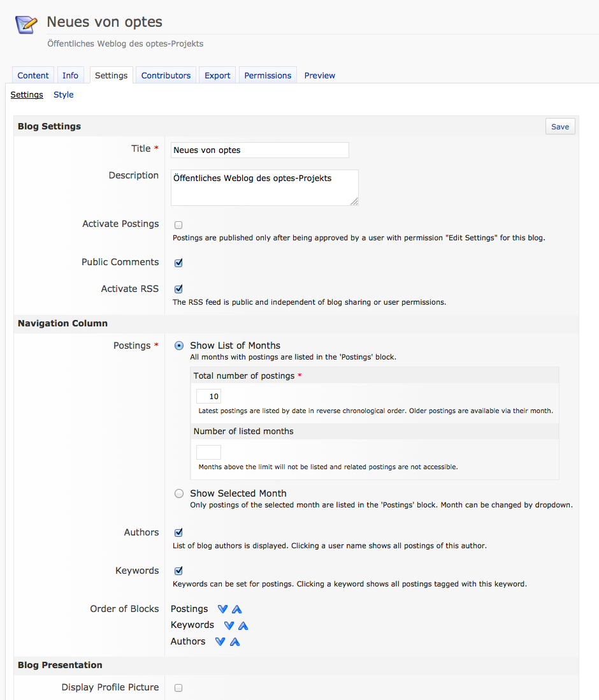Move Postings block up with arrow
599x700 pixels.
[237, 609]
